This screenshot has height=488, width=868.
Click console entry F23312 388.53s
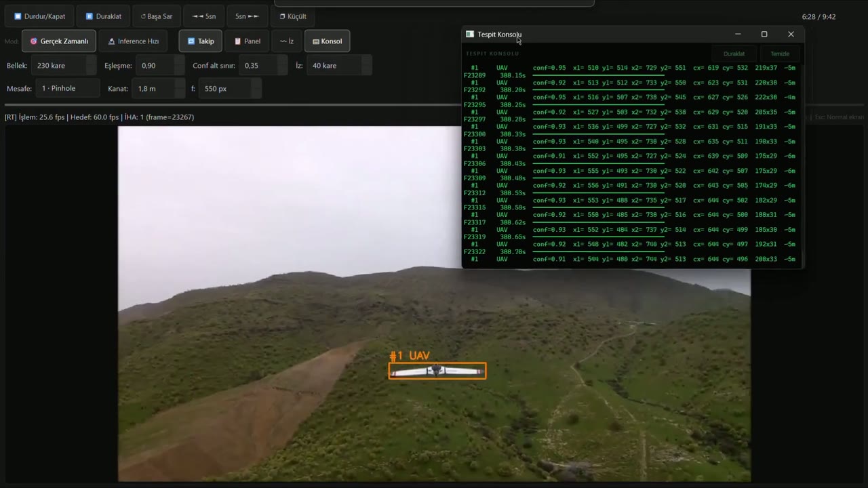pos(494,193)
